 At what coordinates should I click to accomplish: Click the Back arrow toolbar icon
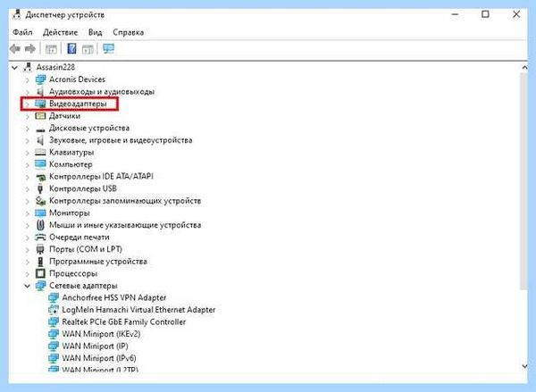click(14, 49)
